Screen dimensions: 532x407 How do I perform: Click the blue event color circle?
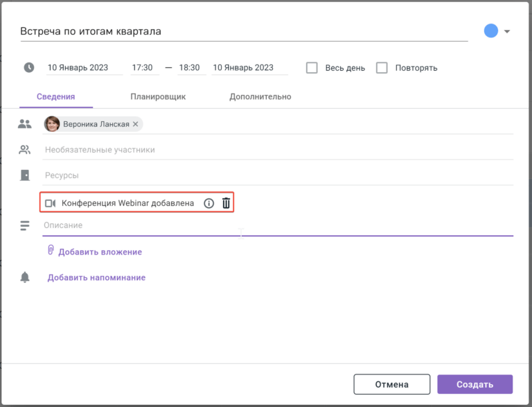(490, 31)
